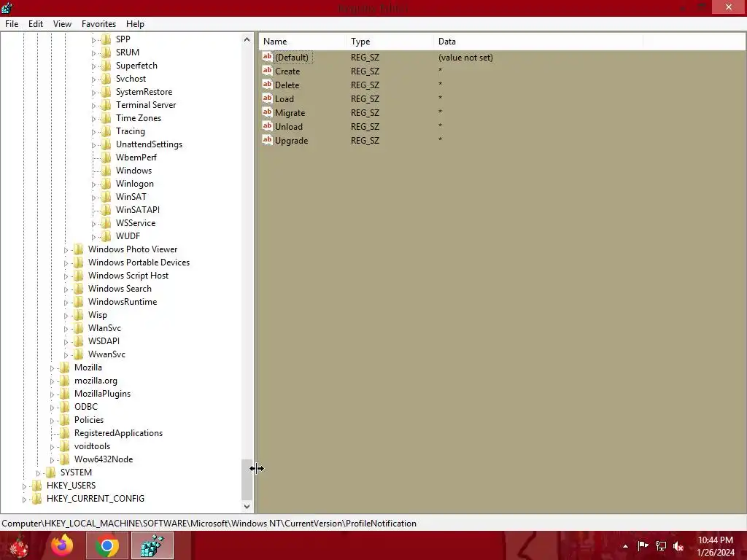Select the WSDAPI key
Viewport: 747px width, 560px height.
(x=104, y=341)
